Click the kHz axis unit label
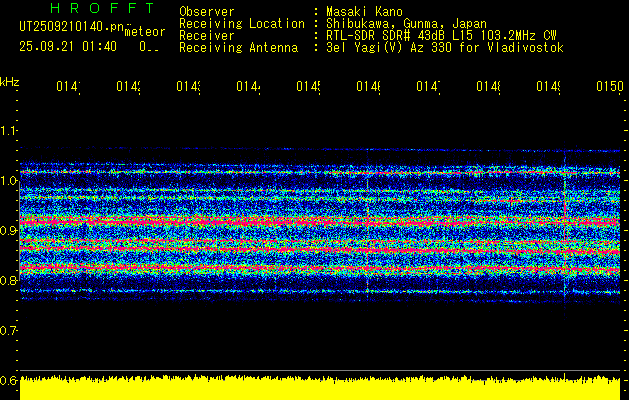 (x=10, y=81)
